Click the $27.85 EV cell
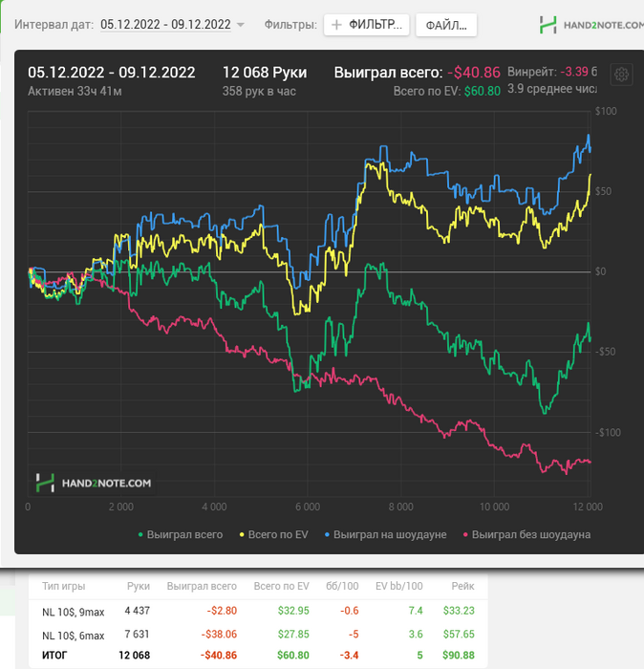The image size is (644, 669). [x=293, y=634]
